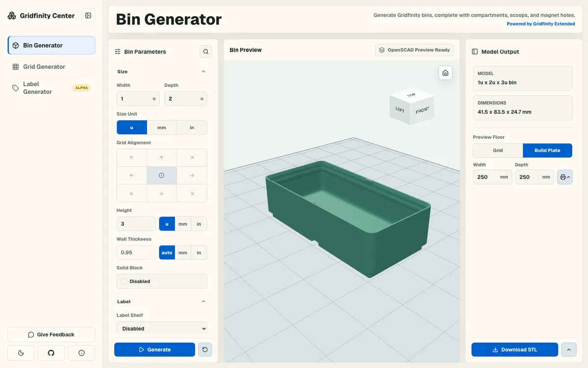Reset the camera with the home icon
Image resolution: width=588 pixels, height=368 pixels.
coord(445,73)
